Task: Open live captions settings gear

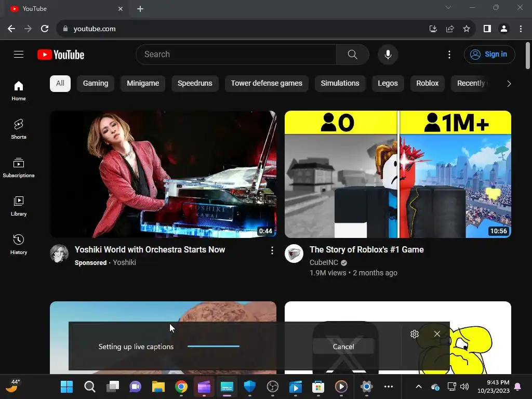Action: pyautogui.click(x=414, y=334)
